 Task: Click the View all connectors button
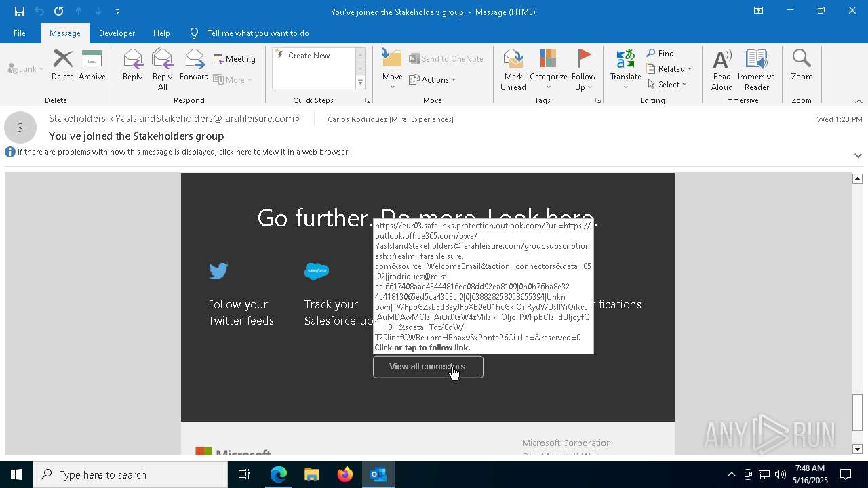click(x=428, y=367)
